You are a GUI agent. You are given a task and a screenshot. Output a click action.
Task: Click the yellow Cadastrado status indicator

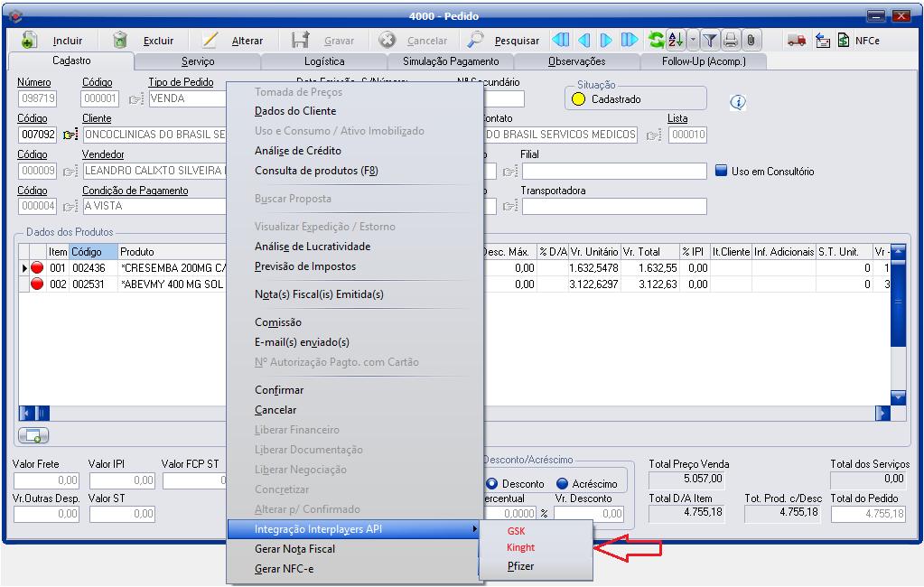click(578, 99)
